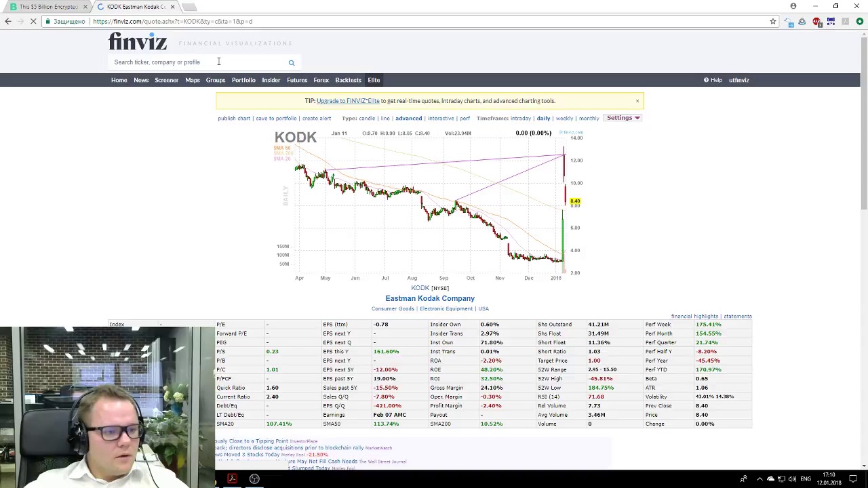Bookmark this page with the star icon

pos(772,22)
